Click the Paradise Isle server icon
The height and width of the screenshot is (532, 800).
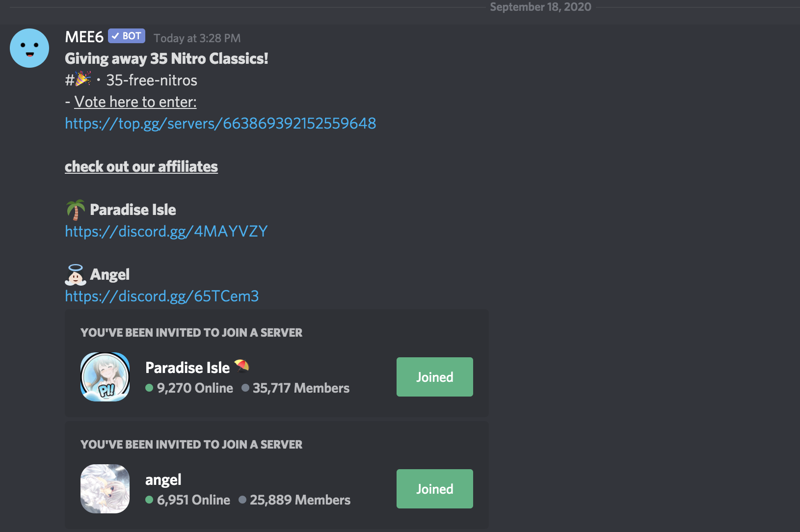click(x=105, y=377)
